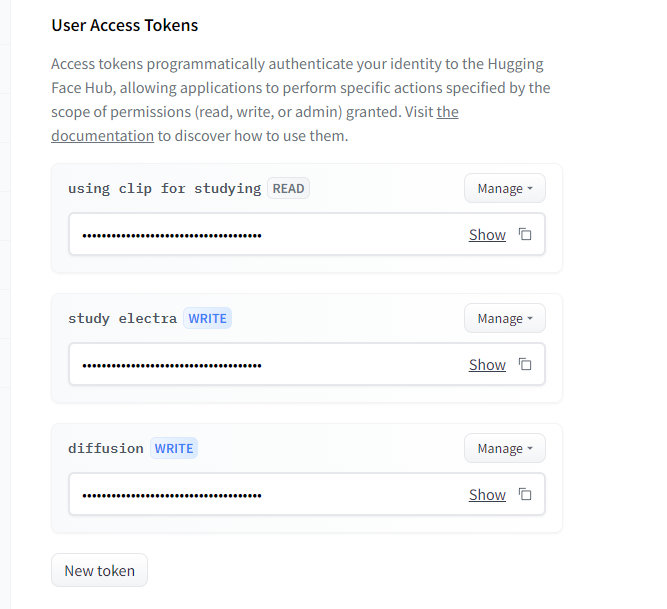Viewport: 667px width, 609px height.
Task: Click the READ permission badge
Action: pyautogui.click(x=288, y=188)
